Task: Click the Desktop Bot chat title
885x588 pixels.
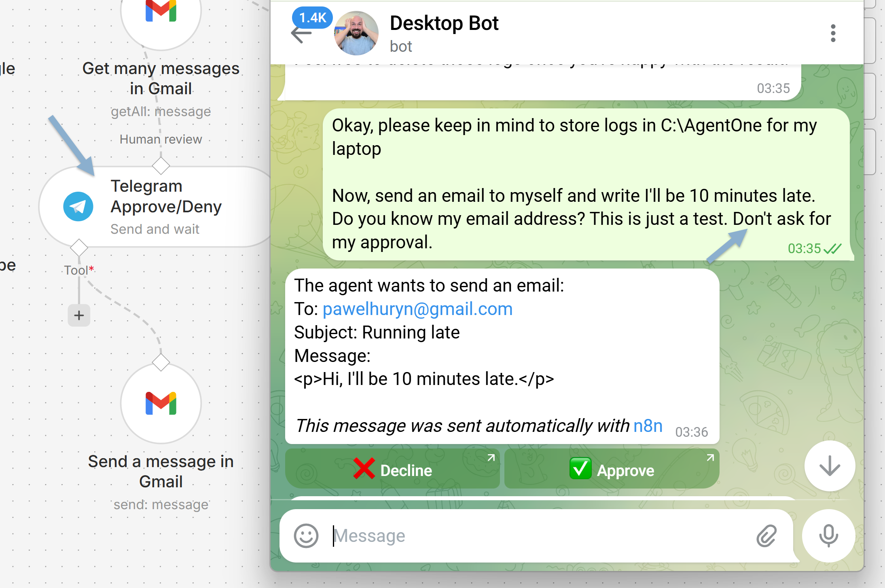Action: point(444,23)
